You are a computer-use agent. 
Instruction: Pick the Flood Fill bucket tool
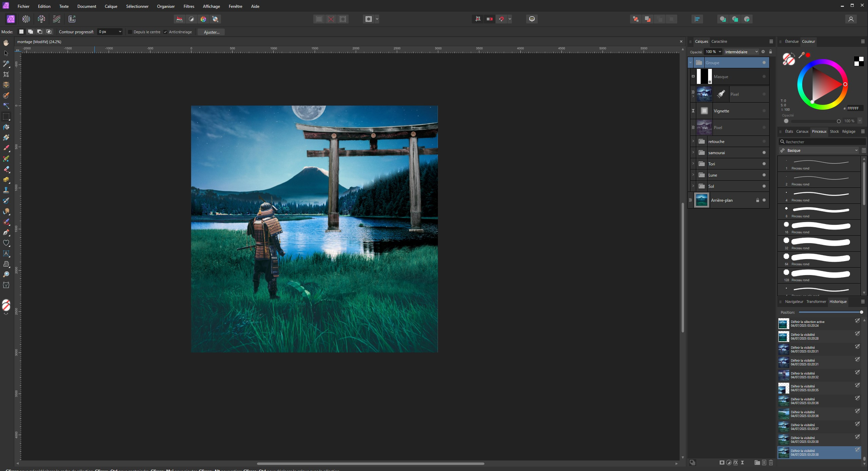pyautogui.click(x=6, y=127)
